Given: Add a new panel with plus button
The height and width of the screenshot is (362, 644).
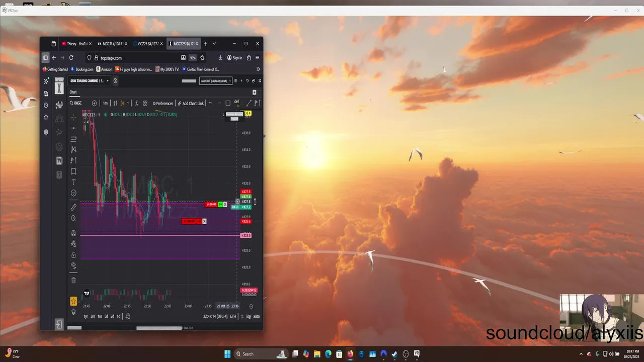Looking at the screenshot, I should tap(254, 92).
